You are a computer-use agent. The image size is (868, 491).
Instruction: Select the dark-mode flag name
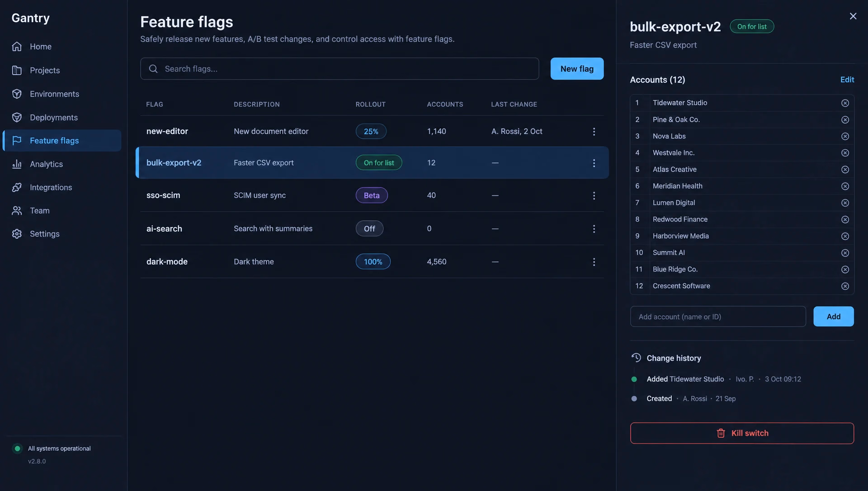click(167, 261)
